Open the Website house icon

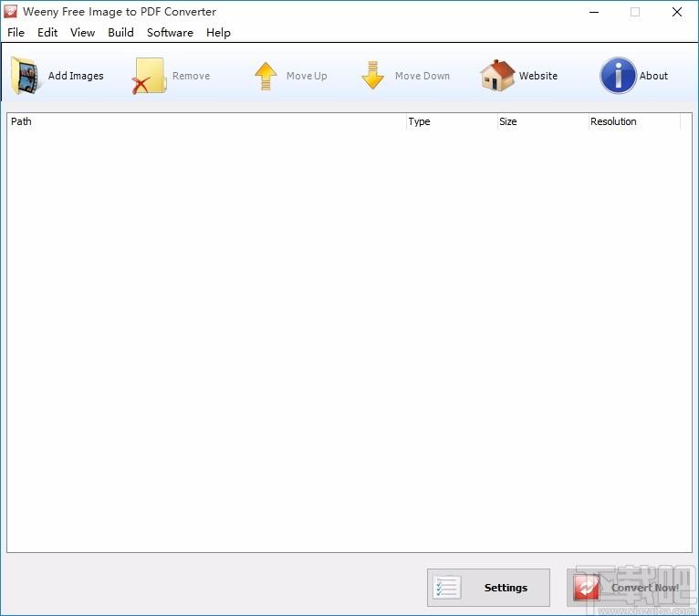tap(497, 76)
